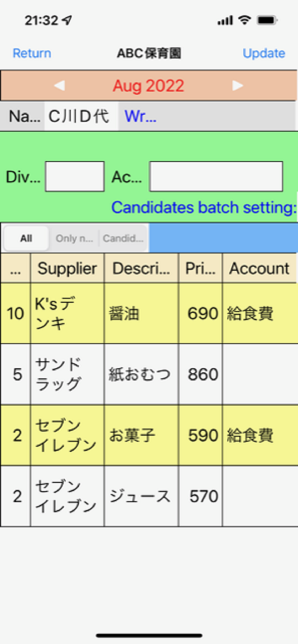Tap the Aug 2022 month label
Image resolution: width=298 pixels, height=644 pixels.
pyautogui.click(x=148, y=85)
